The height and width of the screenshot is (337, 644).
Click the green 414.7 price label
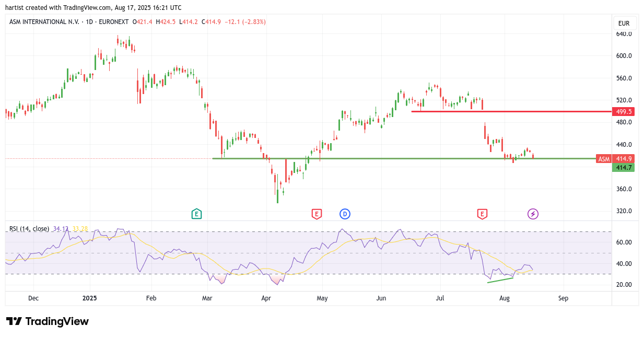pyautogui.click(x=624, y=168)
